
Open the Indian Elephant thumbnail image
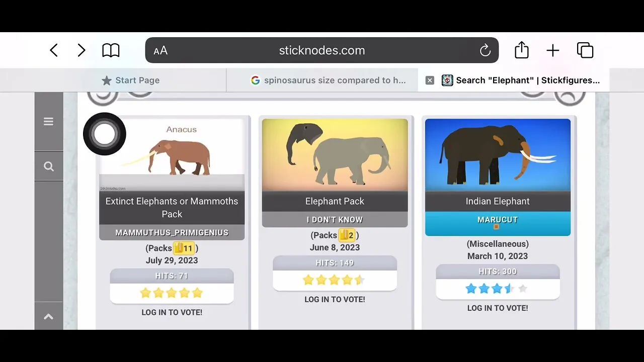[498, 155]
